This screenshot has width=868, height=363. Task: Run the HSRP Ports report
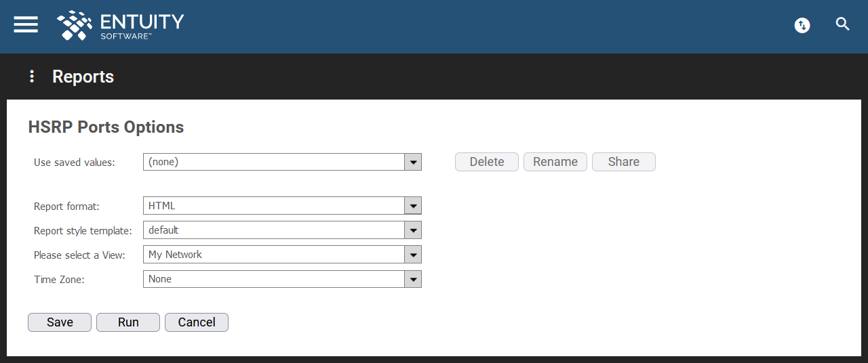click(x=128, y=322)
